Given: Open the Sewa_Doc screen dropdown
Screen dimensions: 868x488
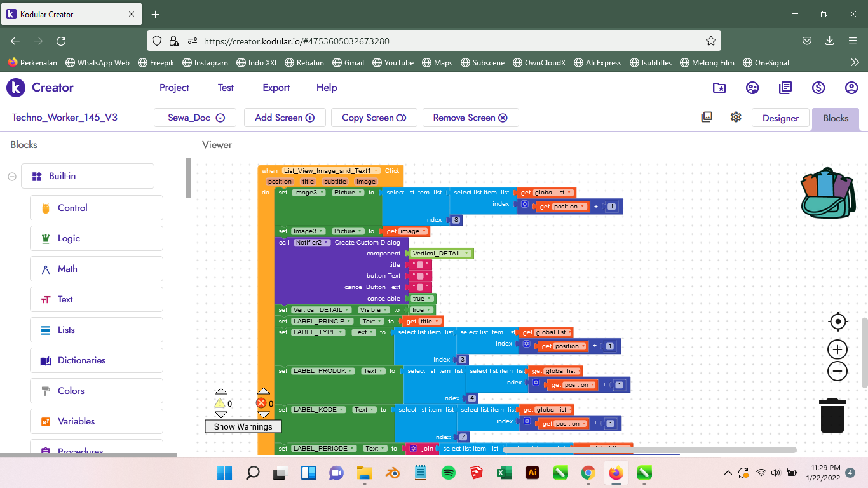Looking at the screenshot, I should point(195,118).
